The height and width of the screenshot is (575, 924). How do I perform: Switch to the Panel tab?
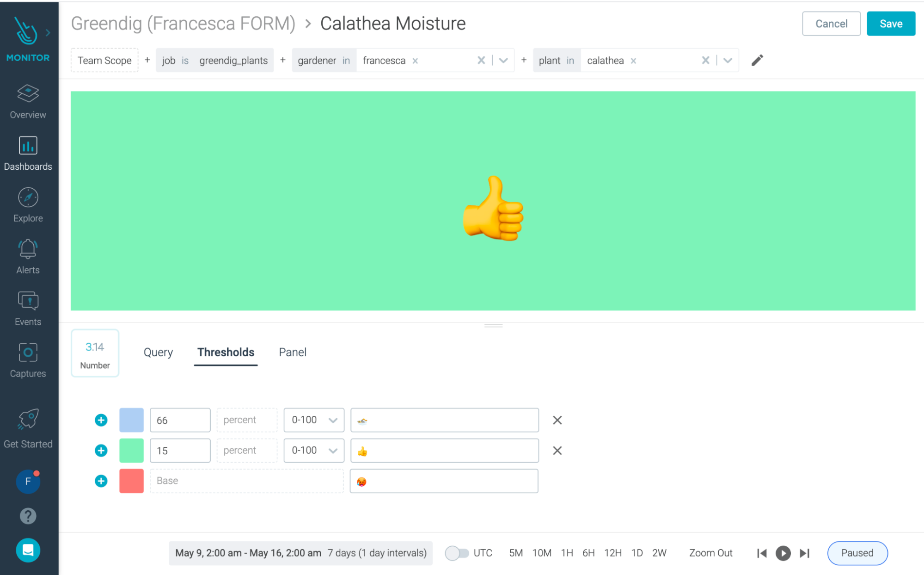click(x=292, y=352)
